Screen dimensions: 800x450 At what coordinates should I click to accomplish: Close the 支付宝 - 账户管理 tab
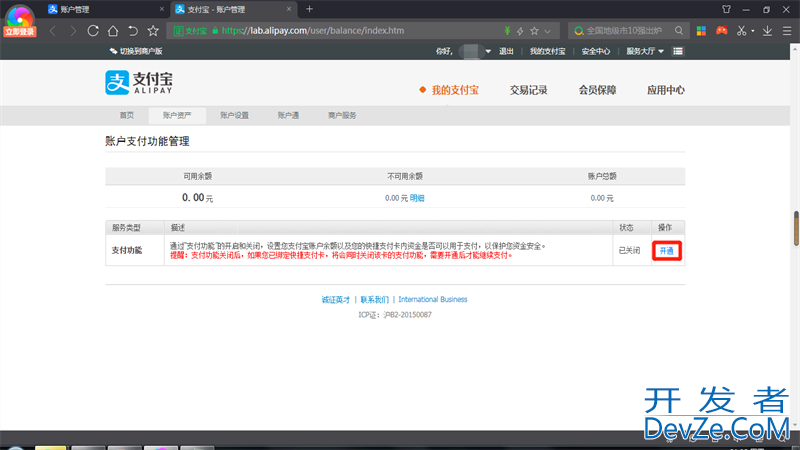coord(289,9)
